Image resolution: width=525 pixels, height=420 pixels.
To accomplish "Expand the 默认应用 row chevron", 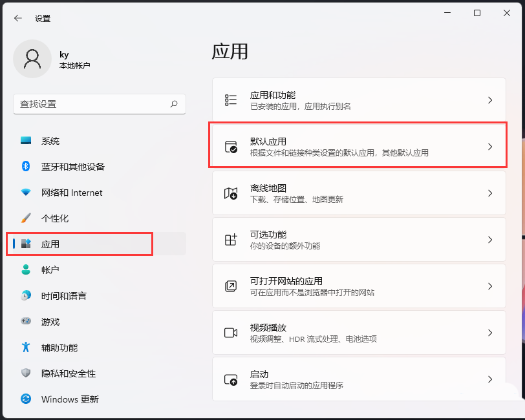I will click(x=489, y=145).
